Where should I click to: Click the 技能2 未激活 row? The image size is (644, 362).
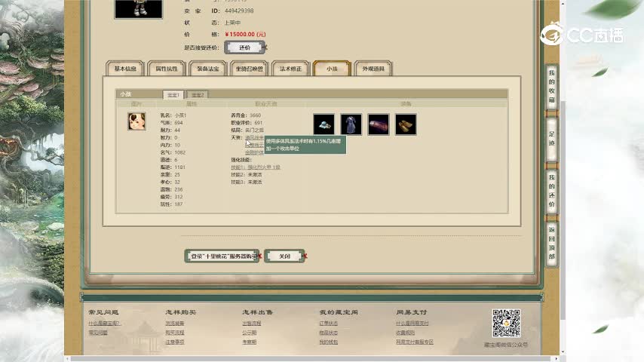[247, 175]
